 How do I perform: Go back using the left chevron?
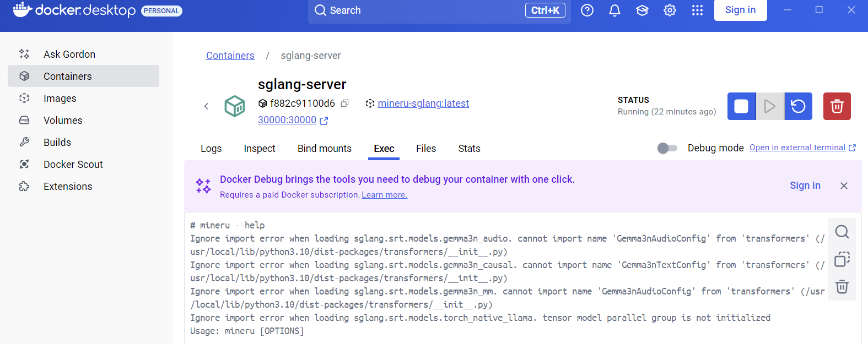206,106
